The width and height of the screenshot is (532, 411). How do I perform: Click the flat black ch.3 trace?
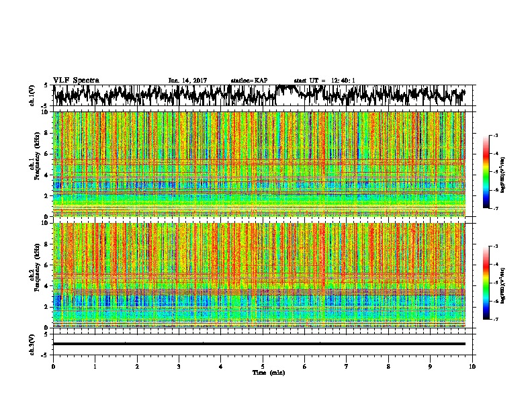coord(259,344)
